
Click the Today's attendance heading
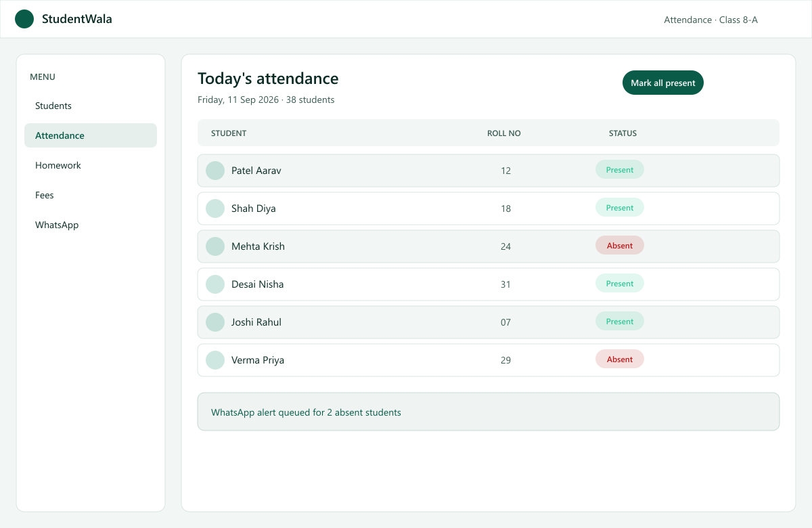coord(268,79)
